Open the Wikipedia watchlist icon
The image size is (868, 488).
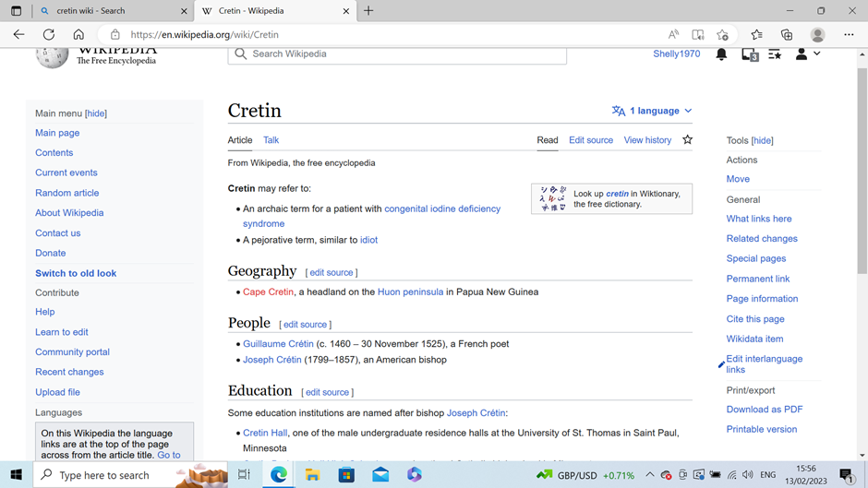pyautogui.click(x=775, y=54)
